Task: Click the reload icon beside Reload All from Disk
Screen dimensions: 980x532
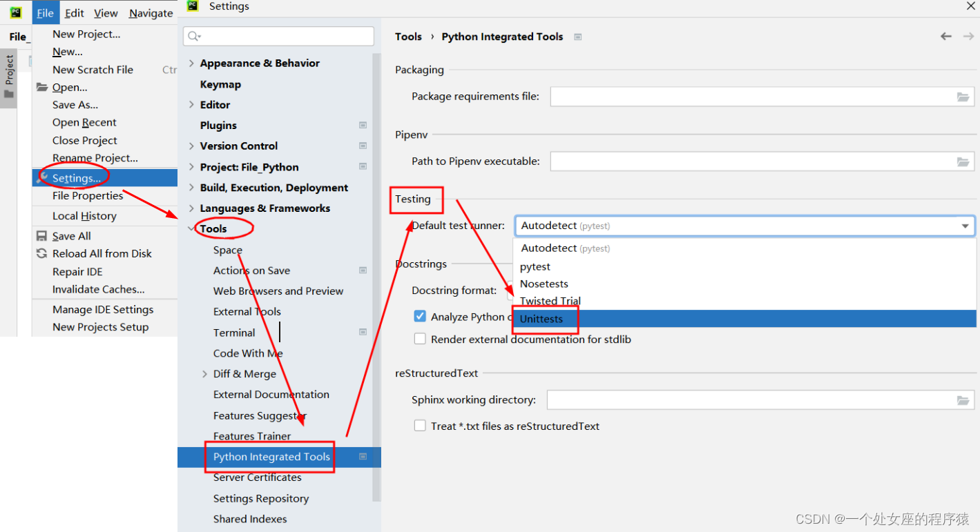Action: click(42, 253)
